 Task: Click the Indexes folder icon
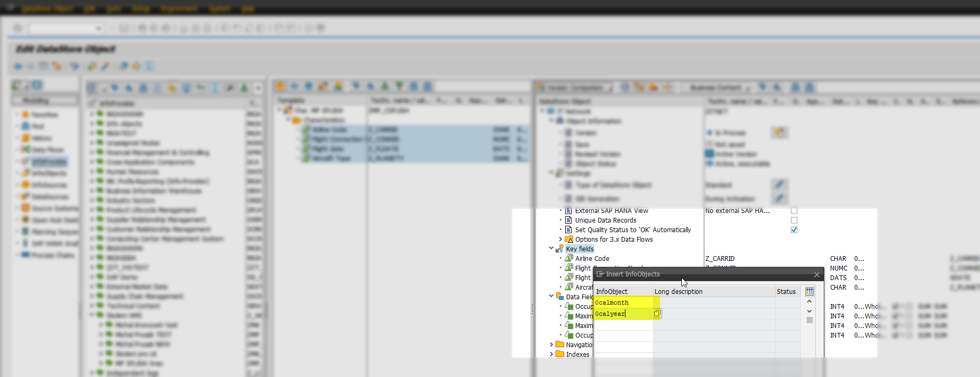pos(560,354)
